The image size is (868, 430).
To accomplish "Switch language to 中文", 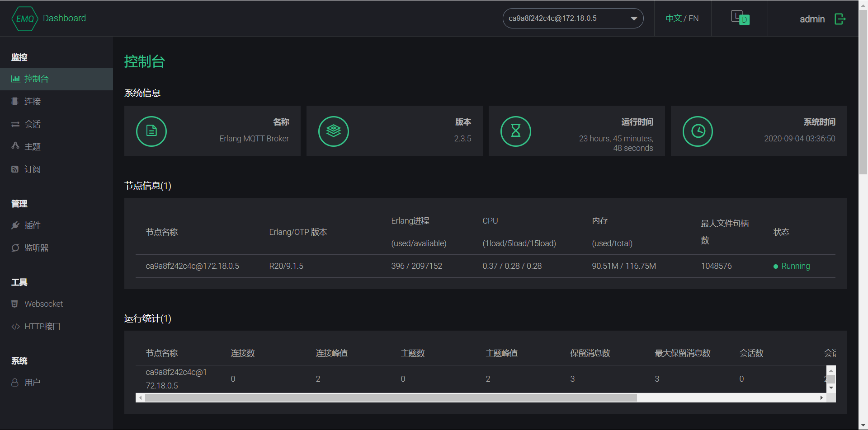I will coord(673,19).
